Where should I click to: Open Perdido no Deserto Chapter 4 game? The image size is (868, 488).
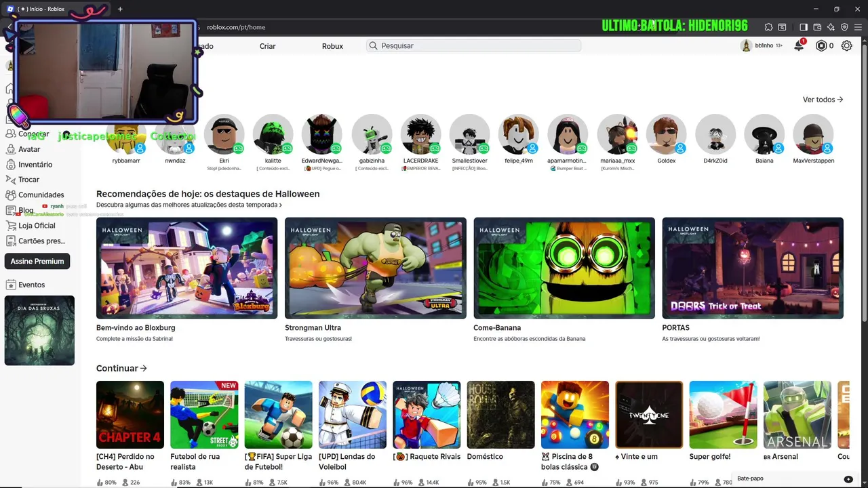point(130,415)
